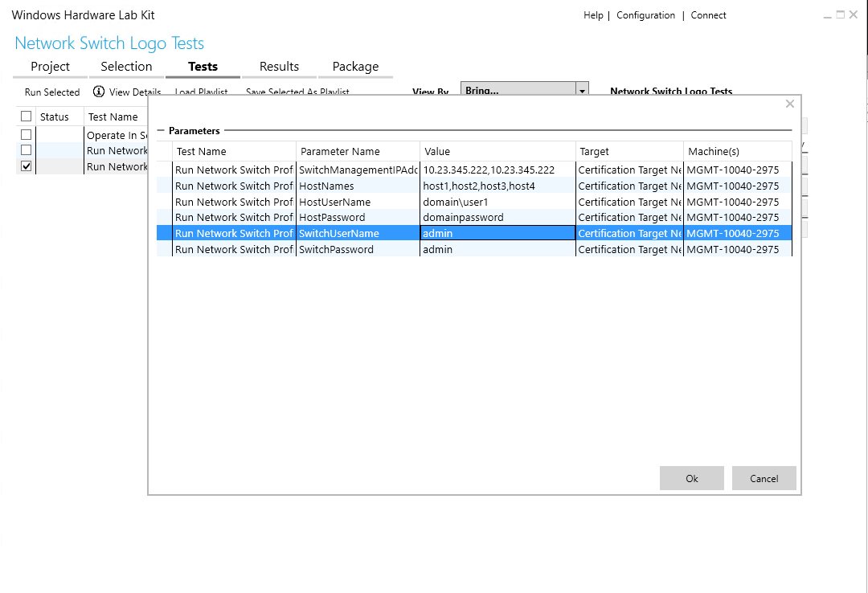
Task: Select SwitchPassword 'admin' value cell
Action: coord(497,249)
